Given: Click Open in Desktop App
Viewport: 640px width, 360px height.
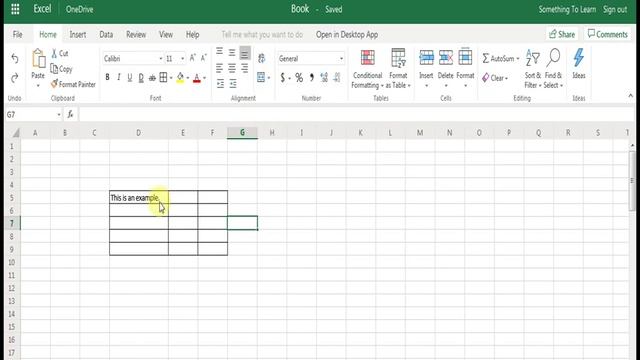Looking at the screenshot, I should pos(347,35).
